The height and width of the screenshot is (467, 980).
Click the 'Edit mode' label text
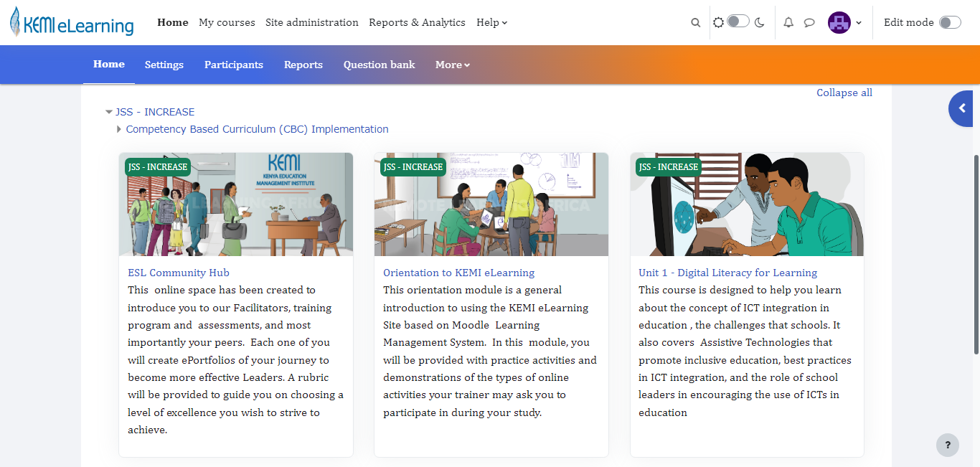point(909,23)
